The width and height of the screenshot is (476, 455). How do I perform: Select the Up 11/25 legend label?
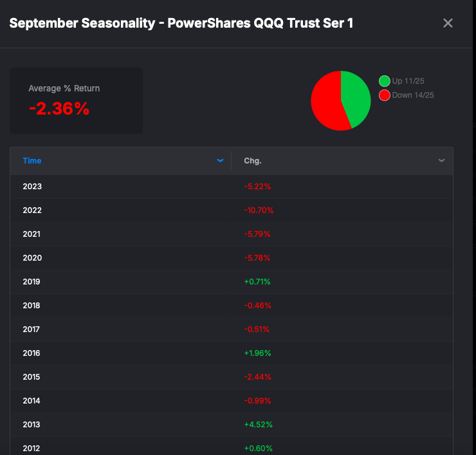pos(408,81)
